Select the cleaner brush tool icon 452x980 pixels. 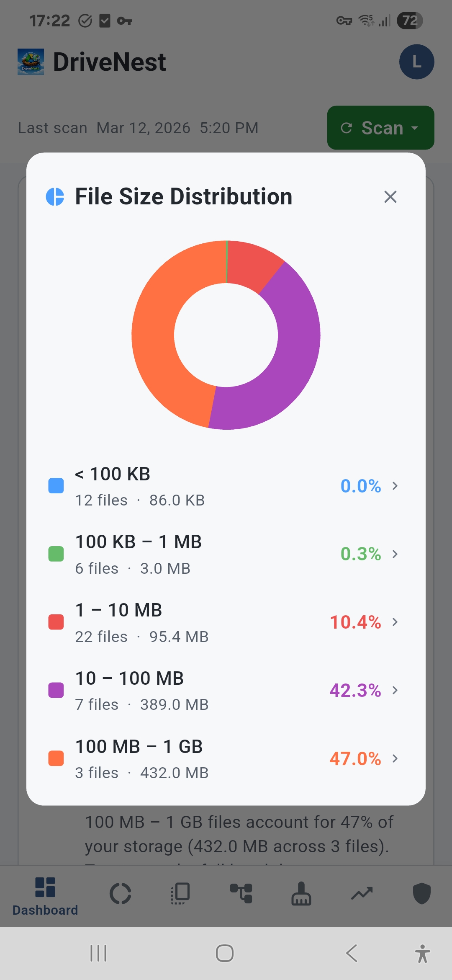[301, 892]
